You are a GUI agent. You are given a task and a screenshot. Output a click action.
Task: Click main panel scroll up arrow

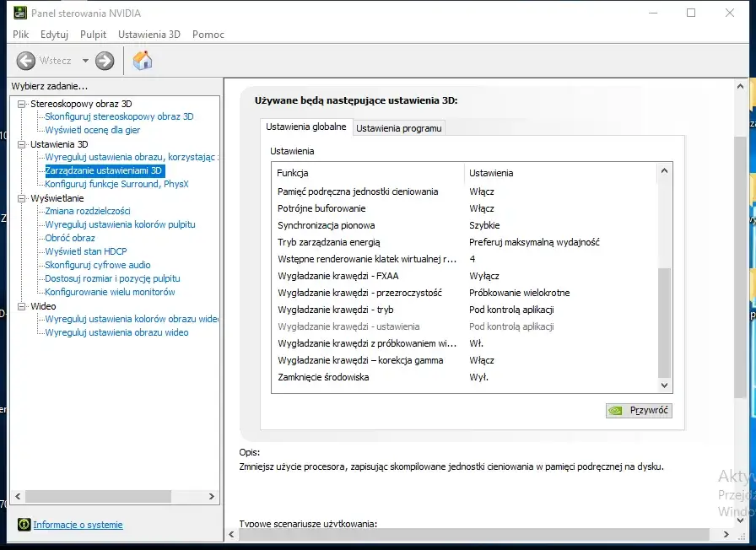tap(740, 86)
